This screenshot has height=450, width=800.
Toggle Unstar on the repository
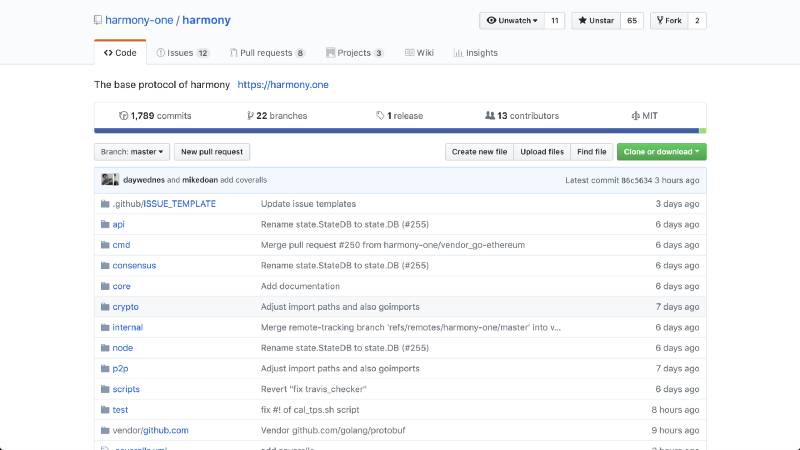(x=595, y=21)
